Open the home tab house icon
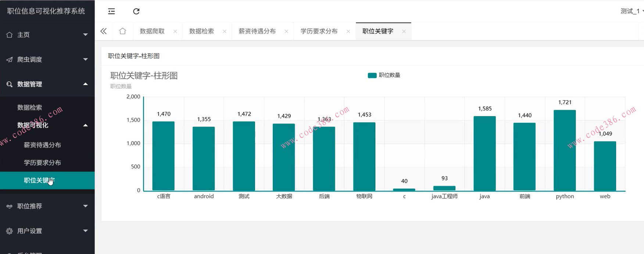Viewport: 644px width, 254px height. (122, 31)
